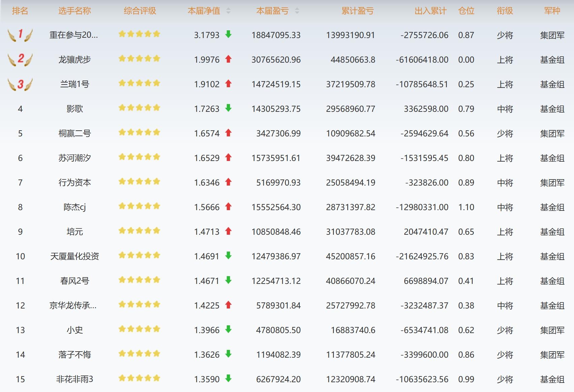Open the truncated player name 京华龙传承...
Screen dimensions: 574x392
pyautogui.click(x=73, y=305)
